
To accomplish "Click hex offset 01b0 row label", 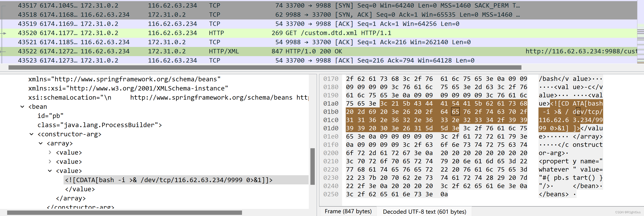I will click(x=331, y=112).
